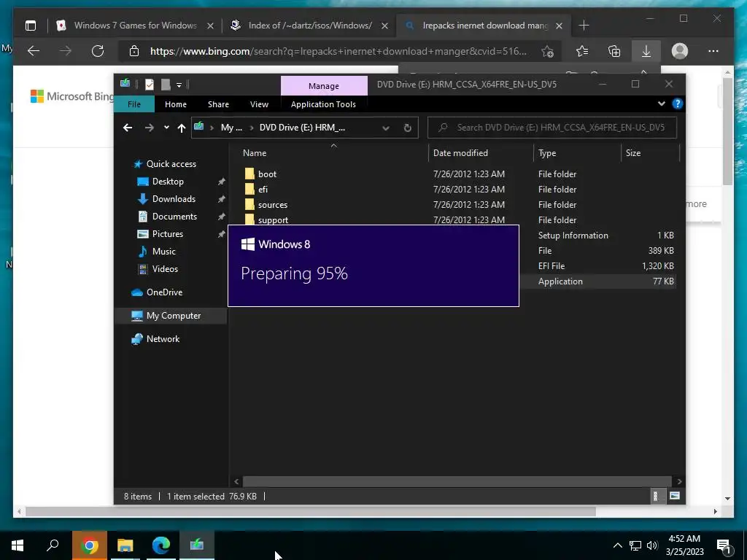Open recent locations dropdown in Explorer
Viewport: 747px width, 560px height.
166,128
